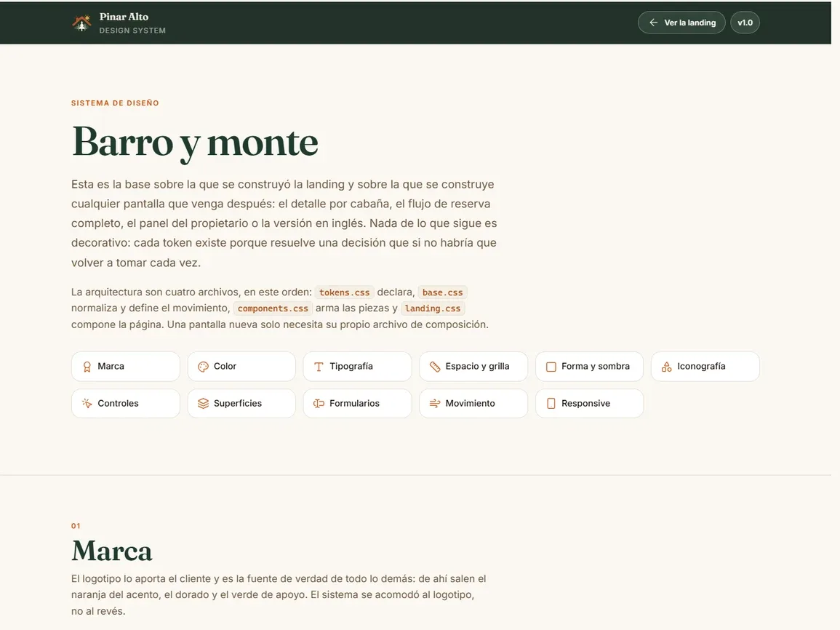840x630 pixels.
Task: Click the Pinar Alto brand name
Action: (x=124, y=17)
